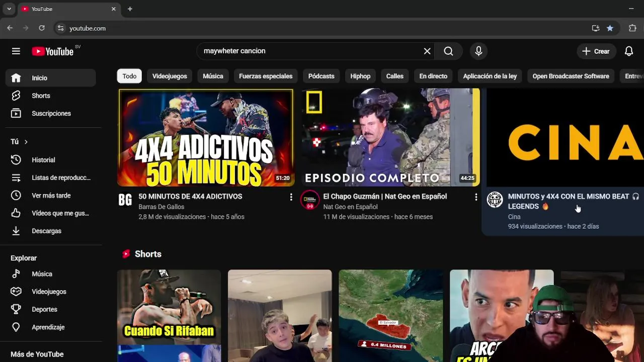This screenshot has width=644, height=362.
Task: Open the browser extensions icon
Action: pos(632,28)
